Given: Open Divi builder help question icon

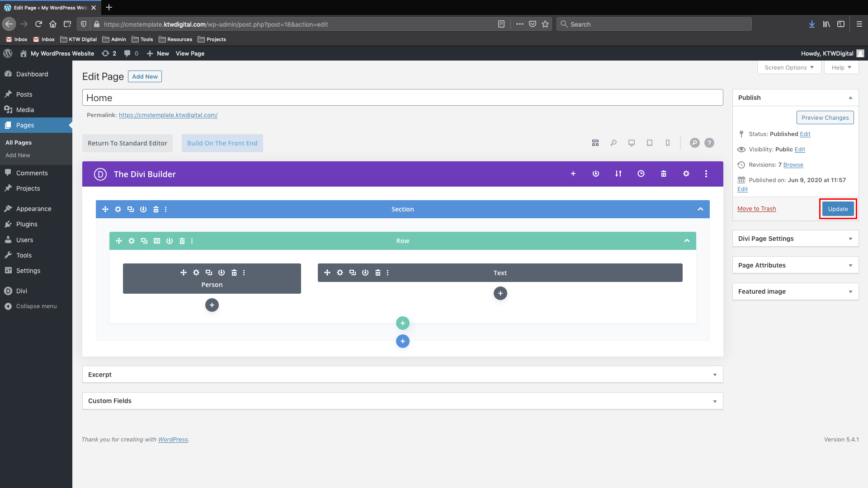Looking at the screenshot, I should pos(709,143).
